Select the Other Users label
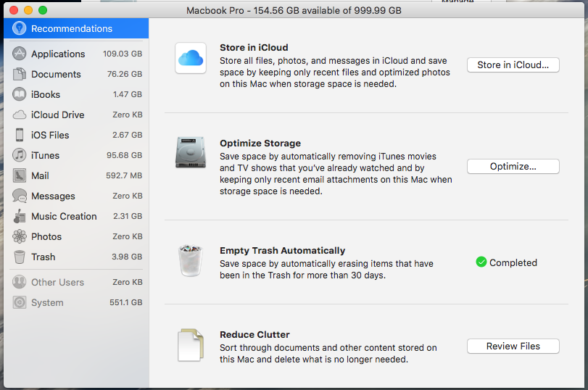Screen dimensions: 588x390 [x=57, y=283]
